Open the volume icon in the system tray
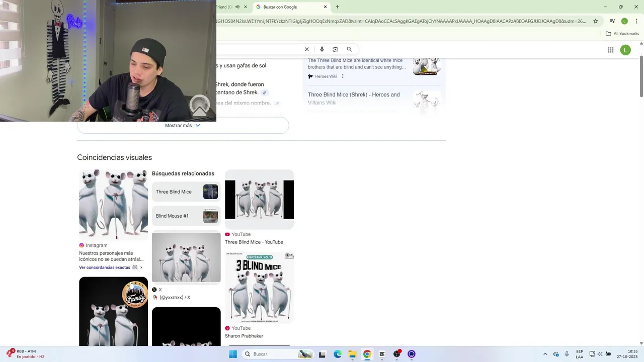 pos(600,354)
